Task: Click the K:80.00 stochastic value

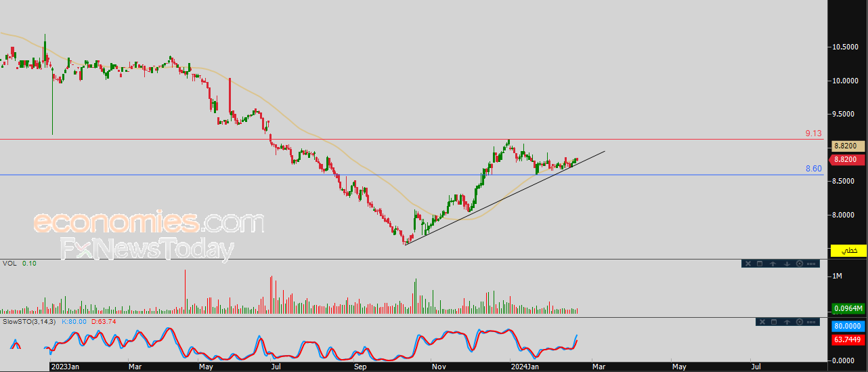Action: click(74, 322)
